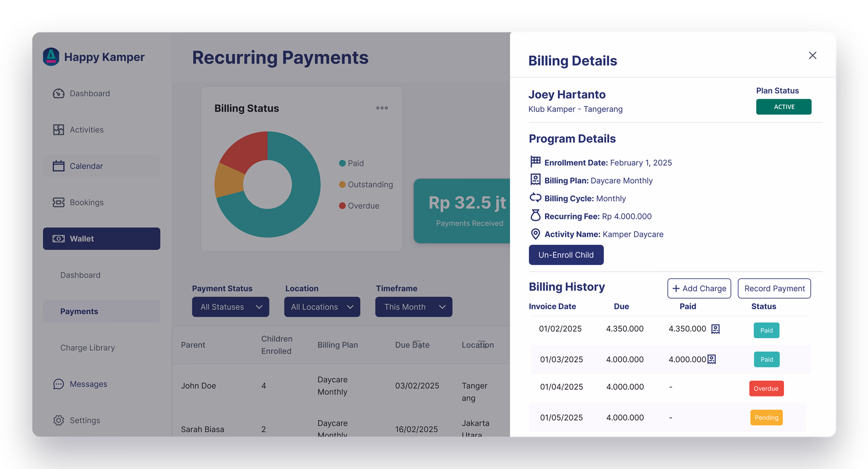Click the Overdue legend color dot
This screenshot has height=469, width=868.
coord(342,206)
